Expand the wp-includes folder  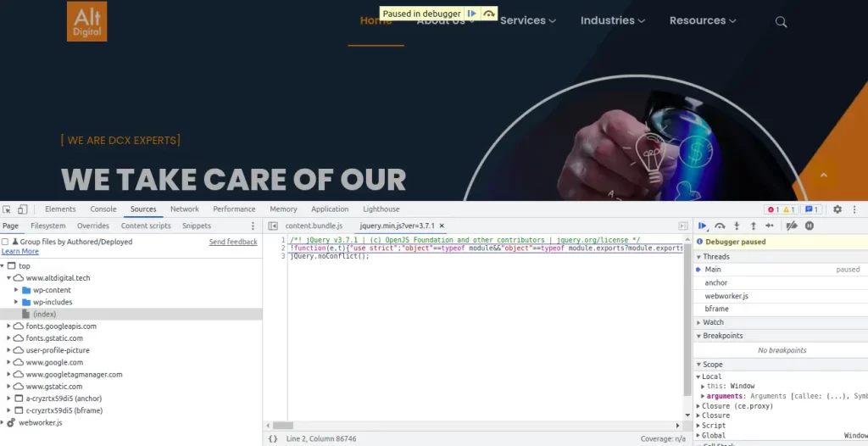[x=16, y=303]
